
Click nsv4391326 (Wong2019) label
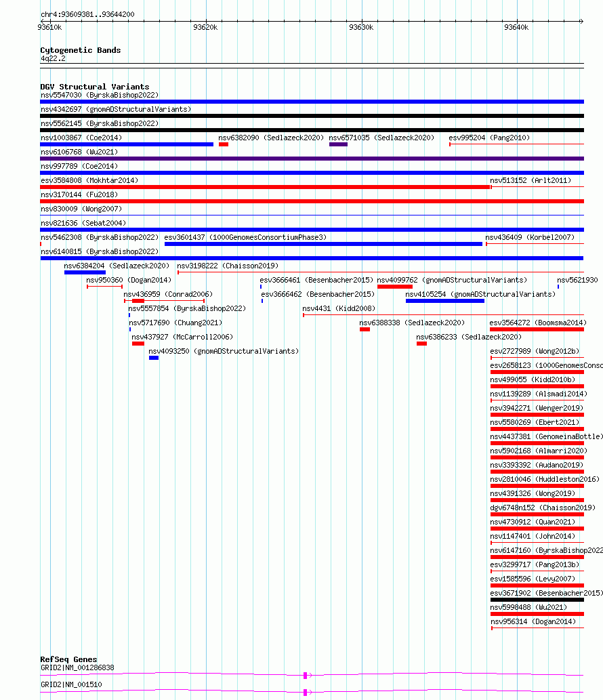533,495
